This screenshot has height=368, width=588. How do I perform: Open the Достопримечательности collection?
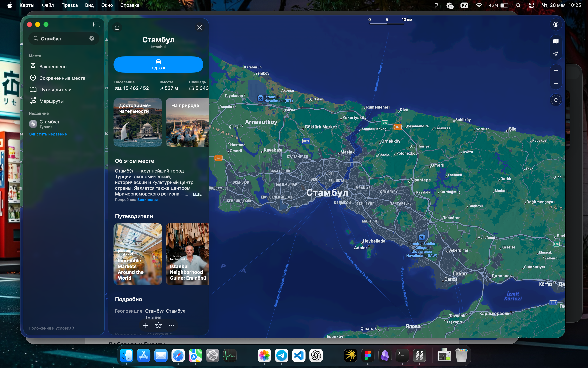pos(137,122)
